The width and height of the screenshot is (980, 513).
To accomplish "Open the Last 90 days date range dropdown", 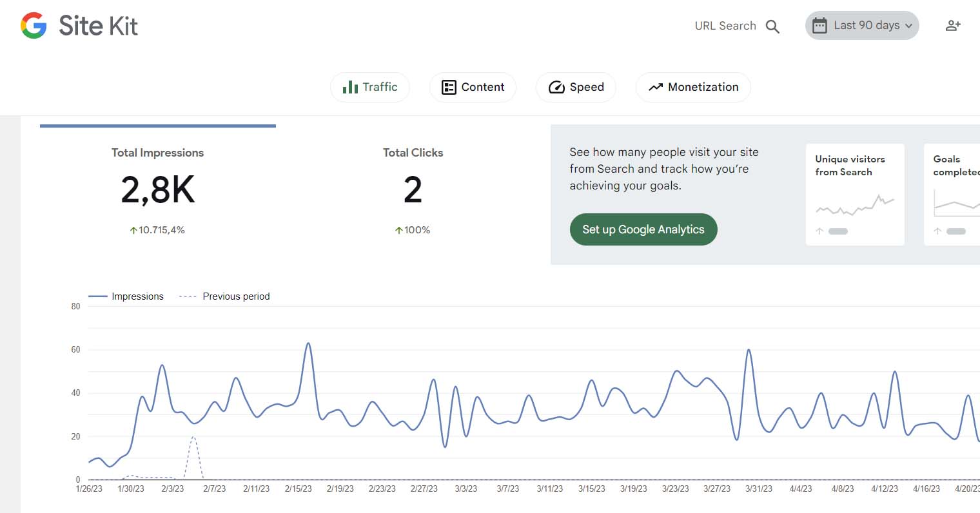I will [x=862, y=26].
